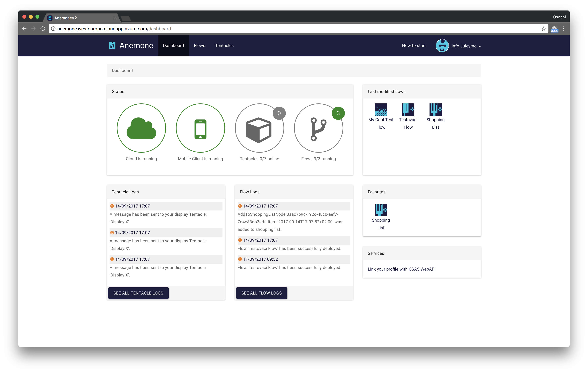Screen dimensions: 588x373
Task: Open the Flows nav tab
Action: (x=199, y=45)
